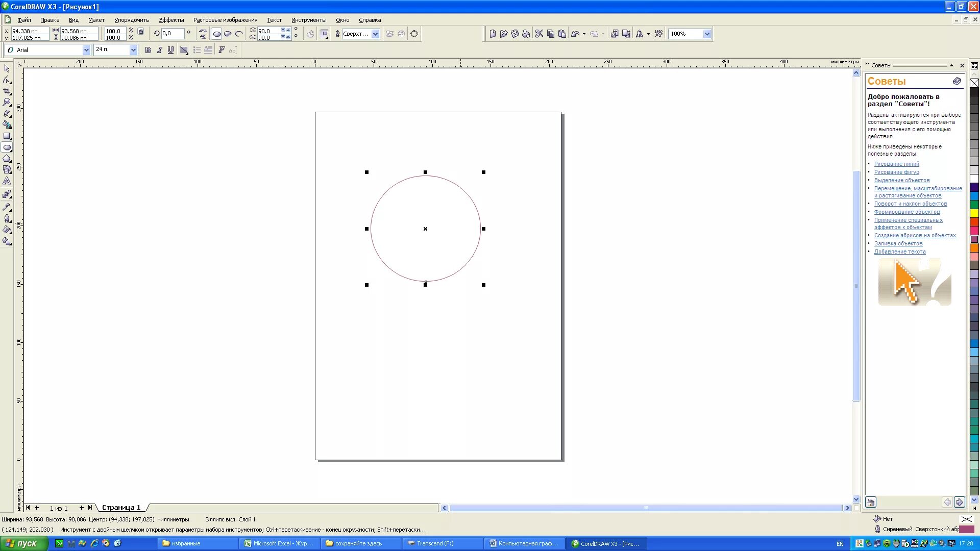Select the Text tool in toolbox
The width and height of the screenshot is (980, 551).
point(7,181)
